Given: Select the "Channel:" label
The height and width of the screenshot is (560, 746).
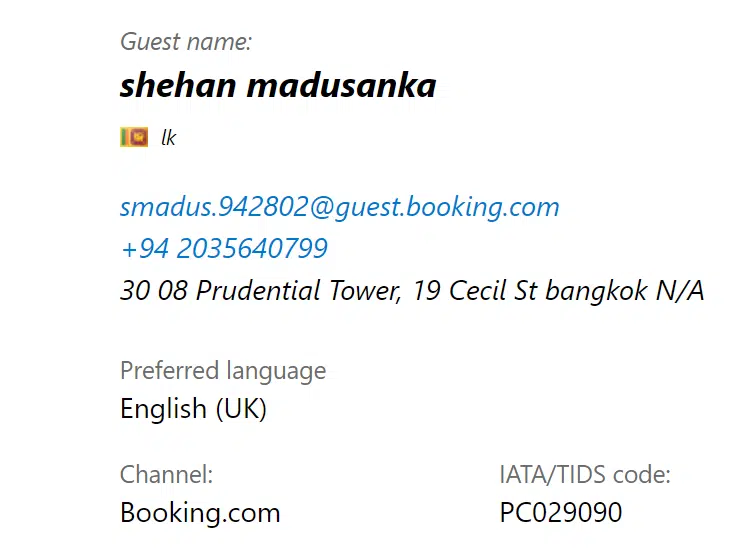Looking at the screenshot, I should pos(166,474).
